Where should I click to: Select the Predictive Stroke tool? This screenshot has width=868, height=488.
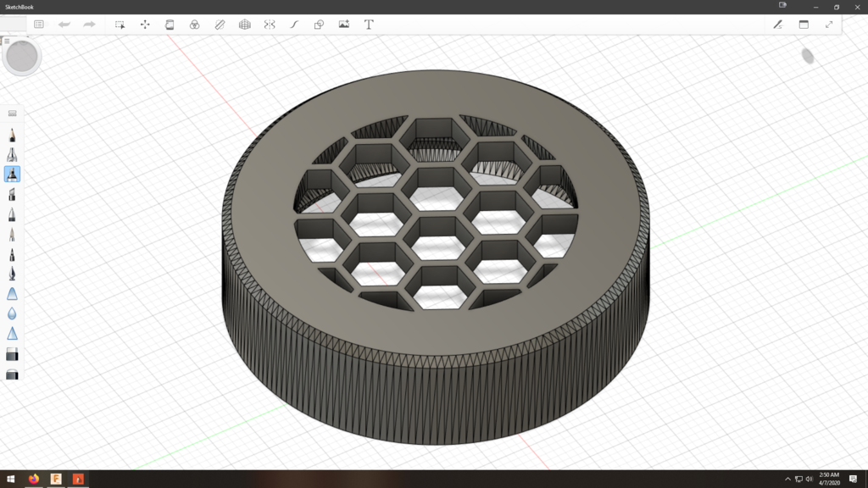tap(294, 25)
